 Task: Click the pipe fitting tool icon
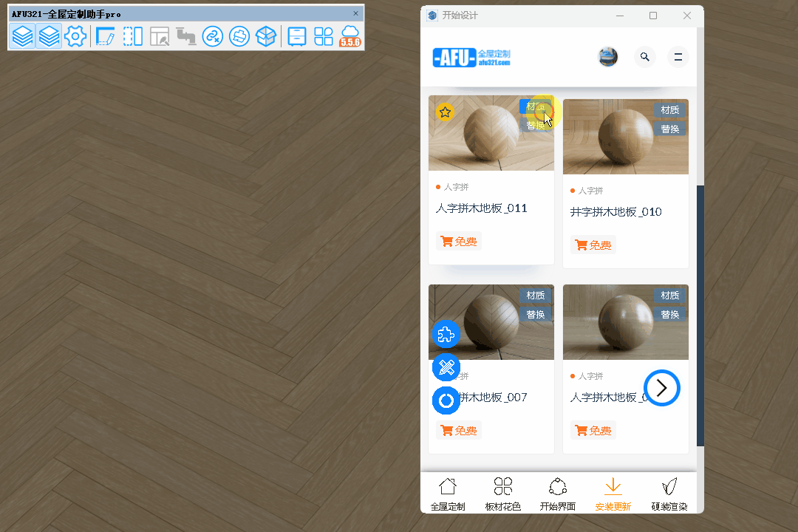(x=185, y=36)
